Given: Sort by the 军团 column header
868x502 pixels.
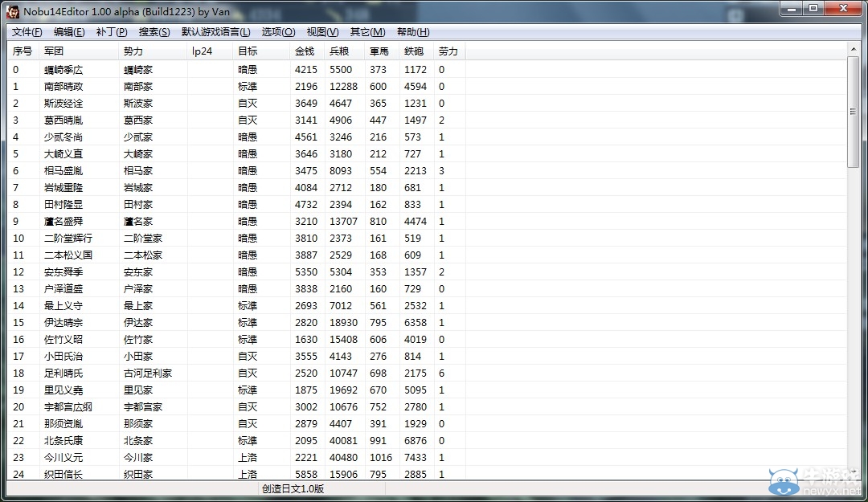Looking at the screenshot, I should [x=79, y=51].
